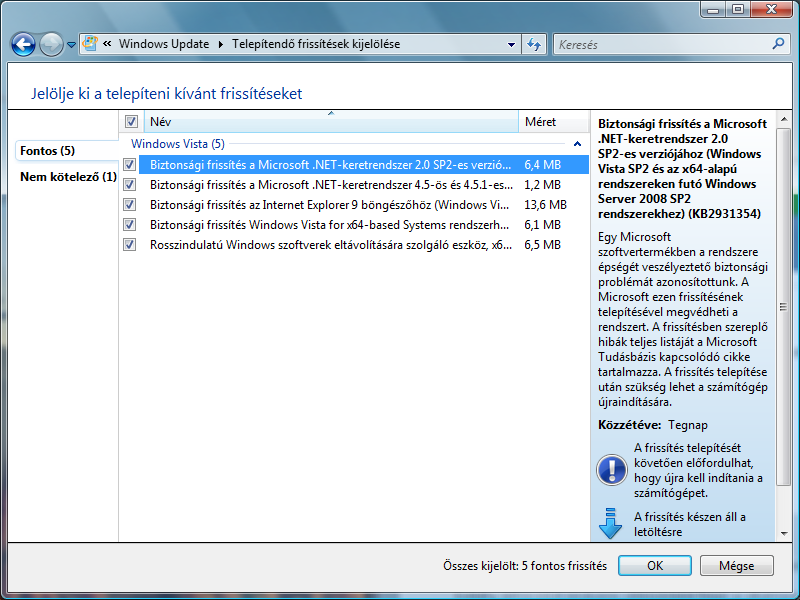Click the Közzétéve: Tegnap text
The width and height of the screenshot is (800, 600).
pos(653,424)
